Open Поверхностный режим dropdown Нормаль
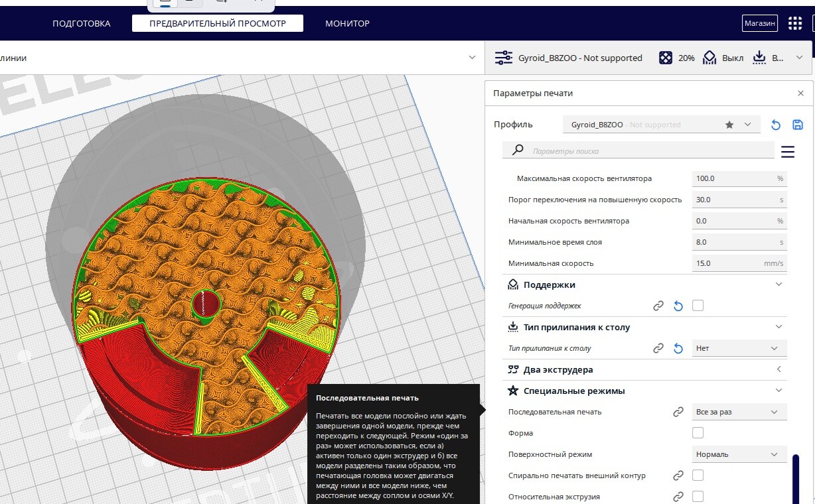 (739, 454)
